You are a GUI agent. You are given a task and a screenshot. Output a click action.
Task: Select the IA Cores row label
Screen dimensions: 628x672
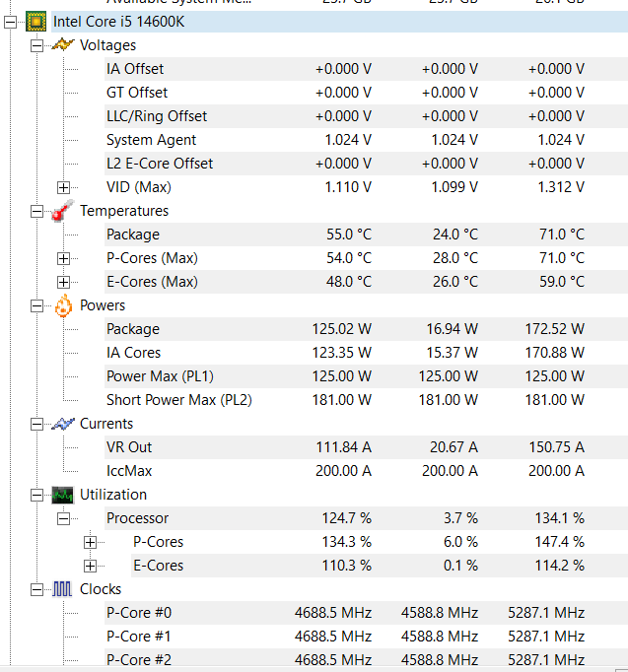click(133, 353)
